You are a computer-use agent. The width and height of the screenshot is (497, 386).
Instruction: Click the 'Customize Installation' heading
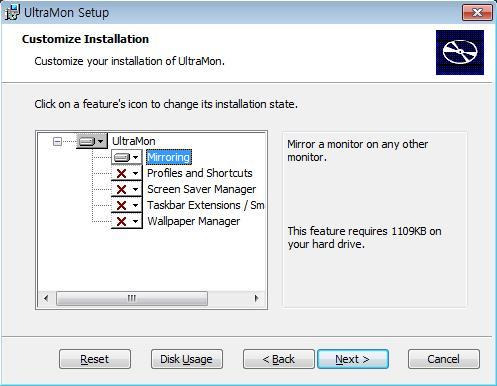[85, 39]
